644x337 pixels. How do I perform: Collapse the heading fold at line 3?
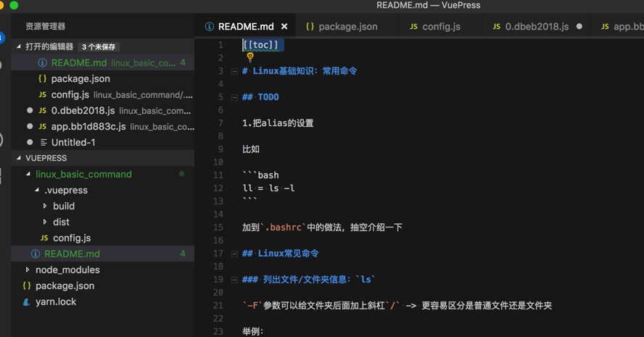234,72
